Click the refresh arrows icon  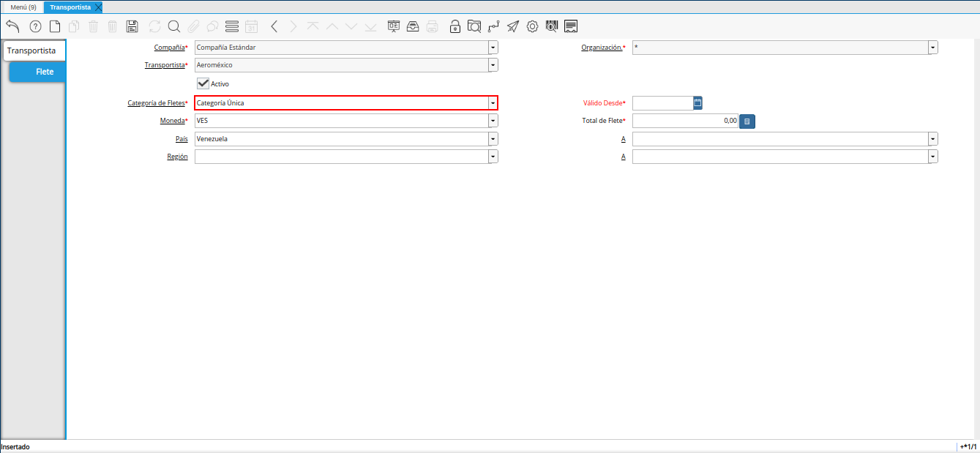(154, 26)
